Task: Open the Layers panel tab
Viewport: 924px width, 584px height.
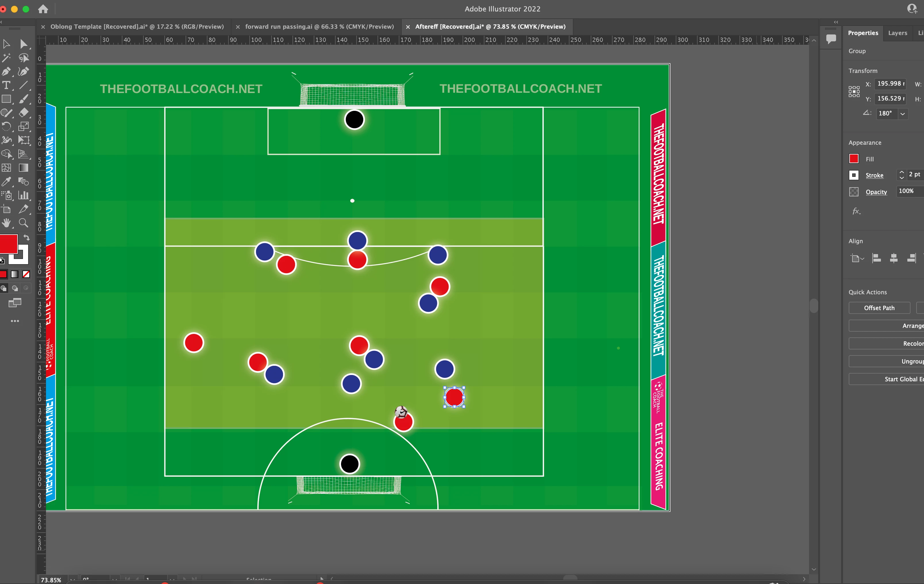Action: (x=897, y=33)
